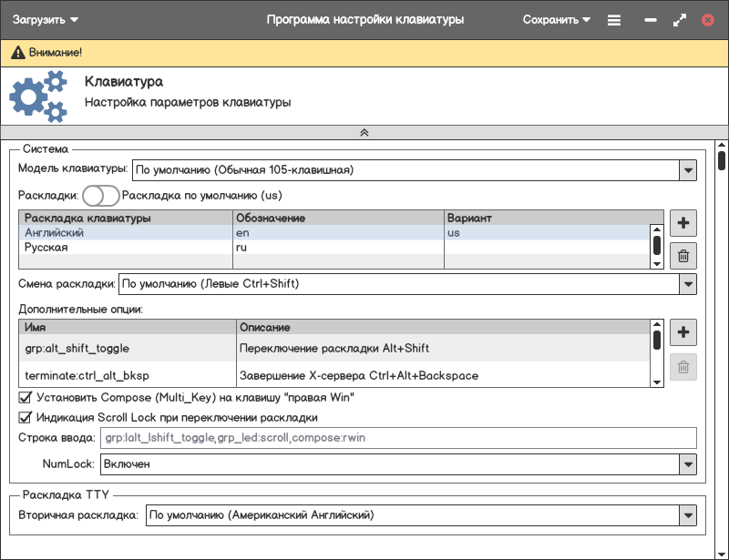Uncheck Compose (Multi_Key) on right Win checkbox

click(26, 398)
